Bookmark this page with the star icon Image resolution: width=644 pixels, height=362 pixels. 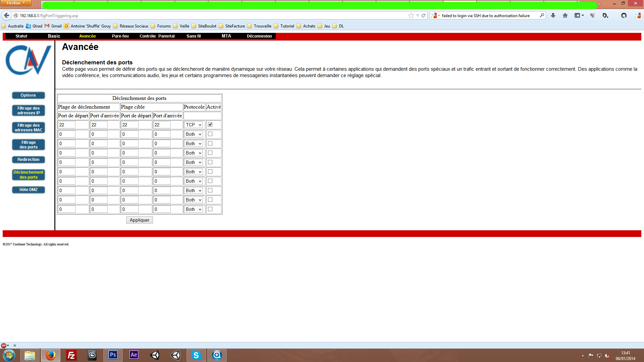click(x=411, y=15)
